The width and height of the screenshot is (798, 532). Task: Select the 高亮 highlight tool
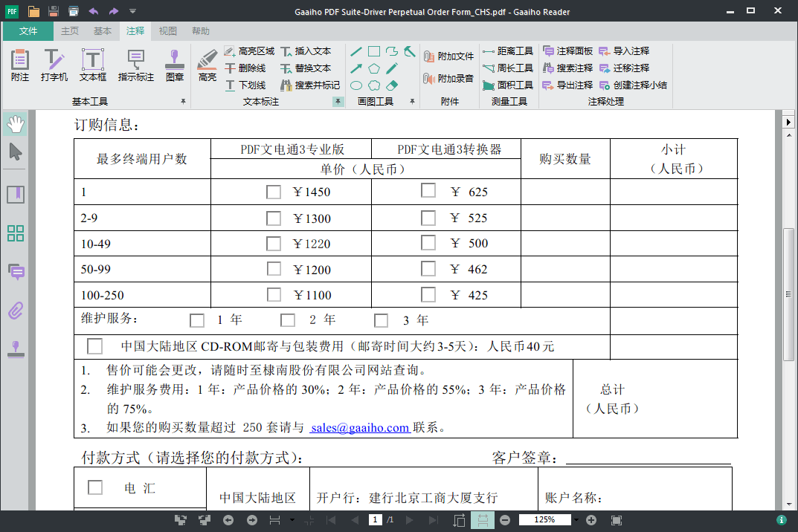[206, 65]
